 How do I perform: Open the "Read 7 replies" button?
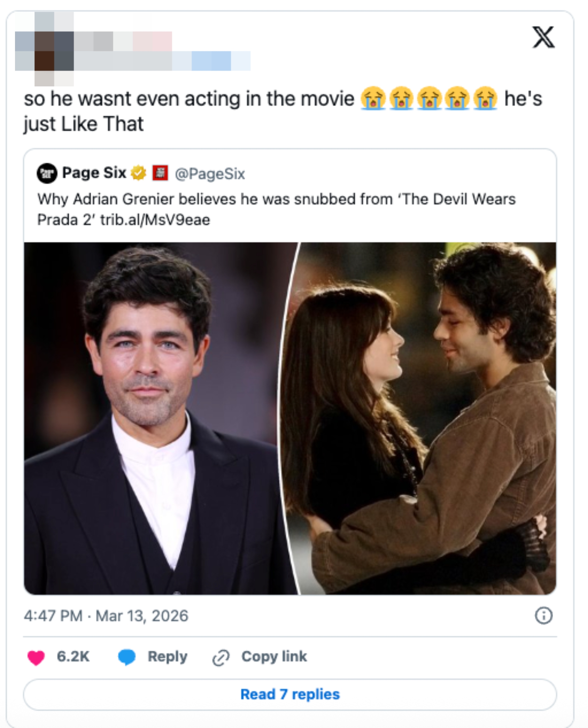(290, 694)
